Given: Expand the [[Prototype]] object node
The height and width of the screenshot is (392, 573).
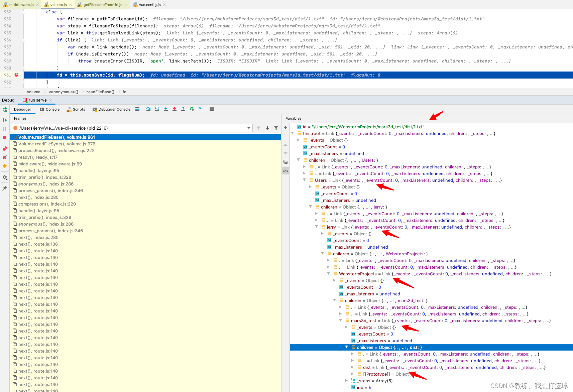Looking at the screenshot, I should [x=352, y=374].
